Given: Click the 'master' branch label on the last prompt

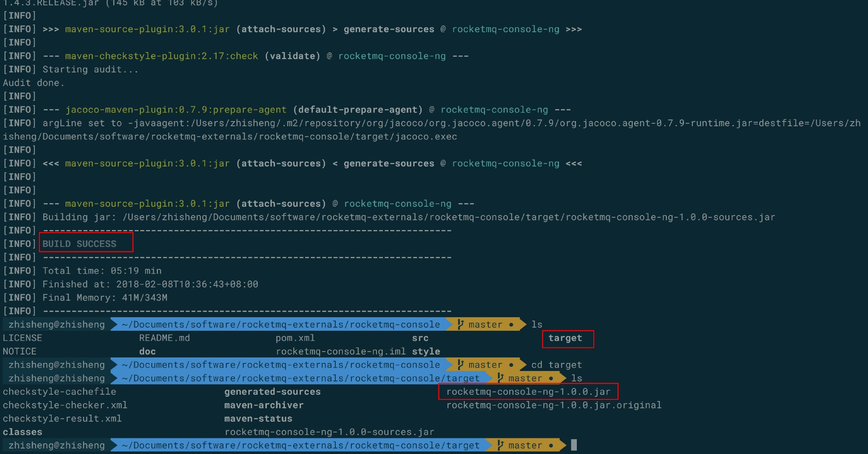Looking at the screenshot, I should [x=525, y=445].
